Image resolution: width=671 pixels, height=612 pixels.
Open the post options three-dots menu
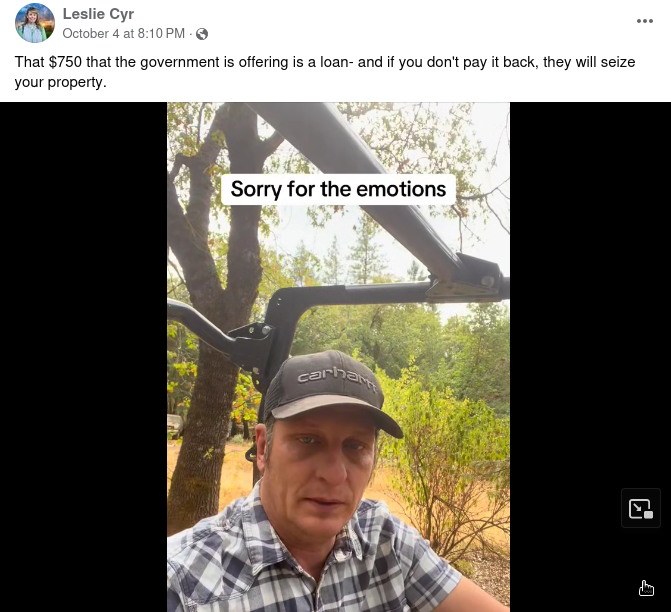pyautogui.click(x=645, y=21)
